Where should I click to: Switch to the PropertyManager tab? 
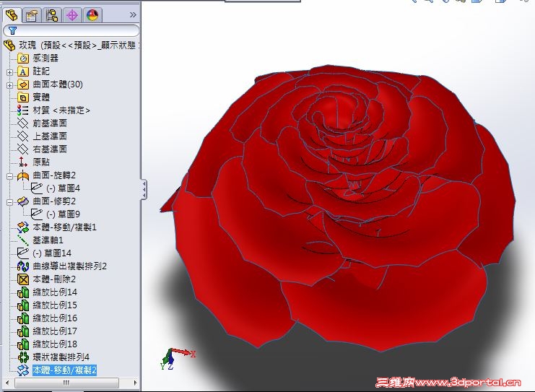coord(32,15)
